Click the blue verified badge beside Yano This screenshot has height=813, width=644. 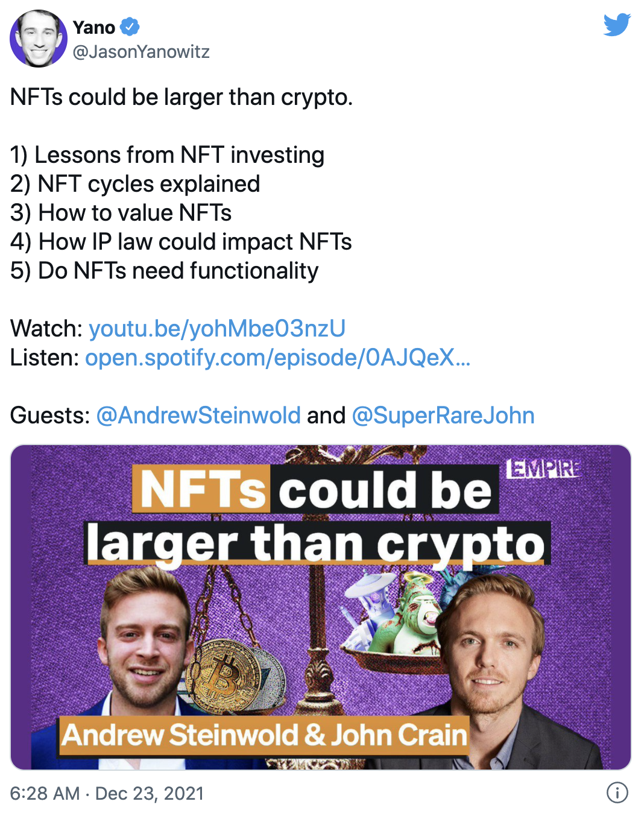click(130, 27)
